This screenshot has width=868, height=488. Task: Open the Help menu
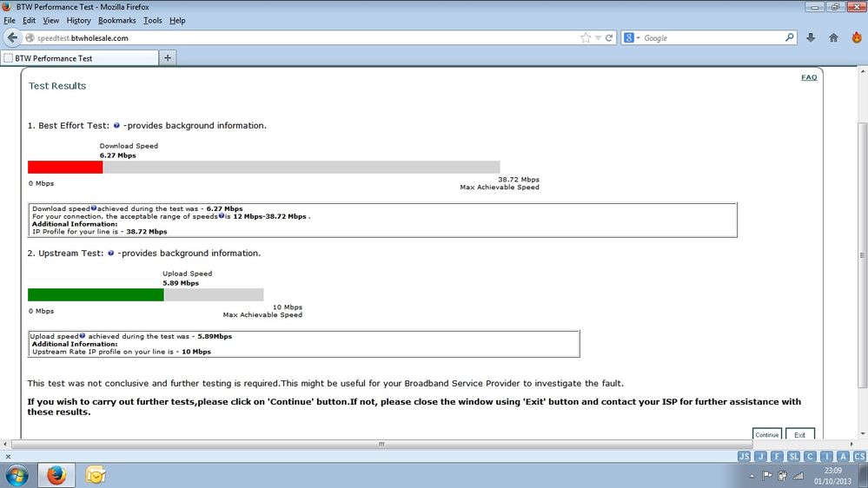pos(177,21)
